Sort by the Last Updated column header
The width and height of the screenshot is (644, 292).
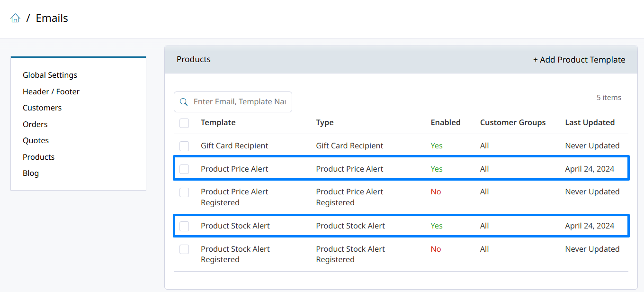click(x=590, y=123)
